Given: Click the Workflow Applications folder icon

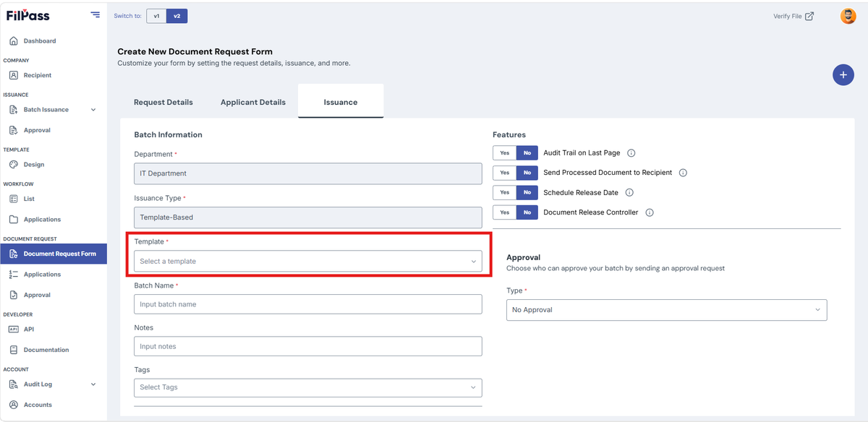Looking at the screenshot, I should pyautogui.click(x=13, y=219).
